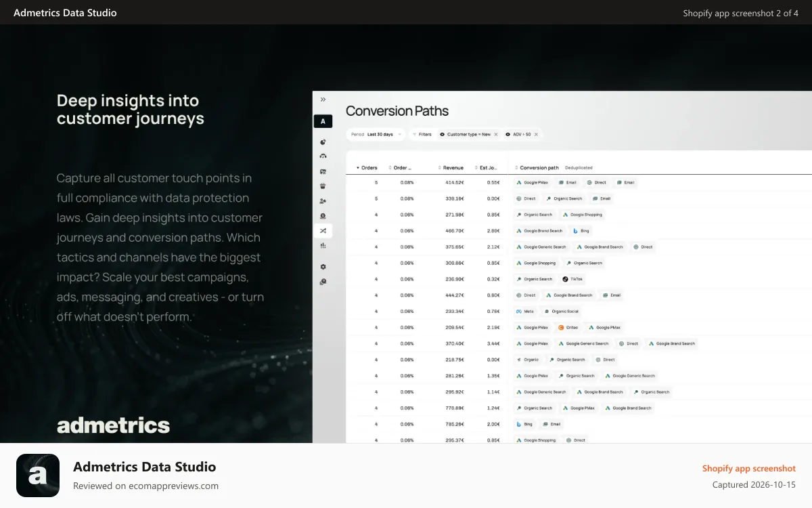Click the estimated value 2.89€
The width and height of the screenshot is (812, 508).
(493, 231)
